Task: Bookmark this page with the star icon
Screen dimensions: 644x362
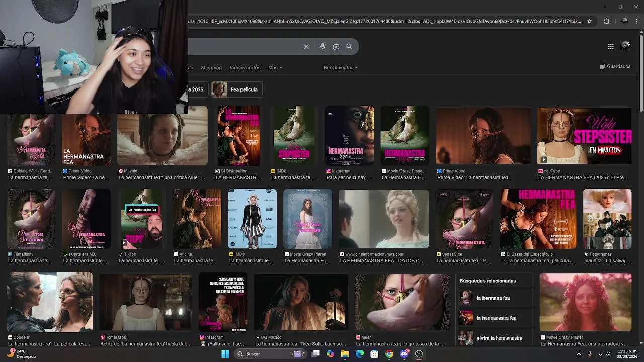Action: click(590, 21)
